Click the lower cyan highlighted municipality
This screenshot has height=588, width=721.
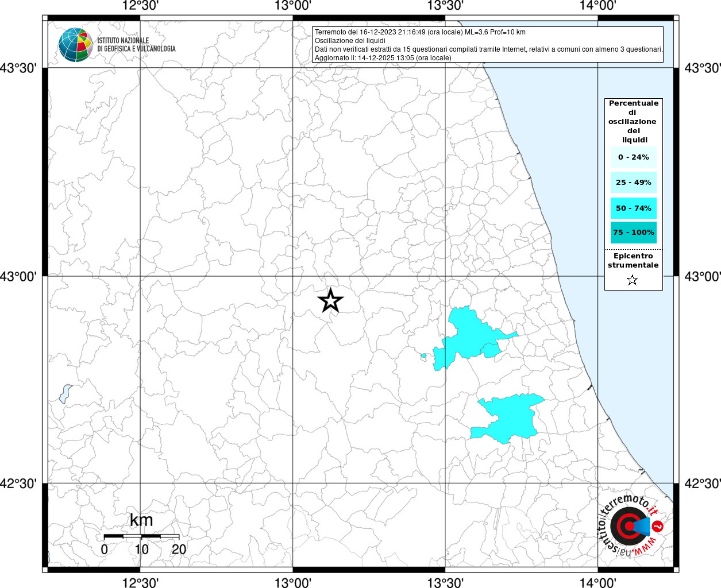(508, 418)
